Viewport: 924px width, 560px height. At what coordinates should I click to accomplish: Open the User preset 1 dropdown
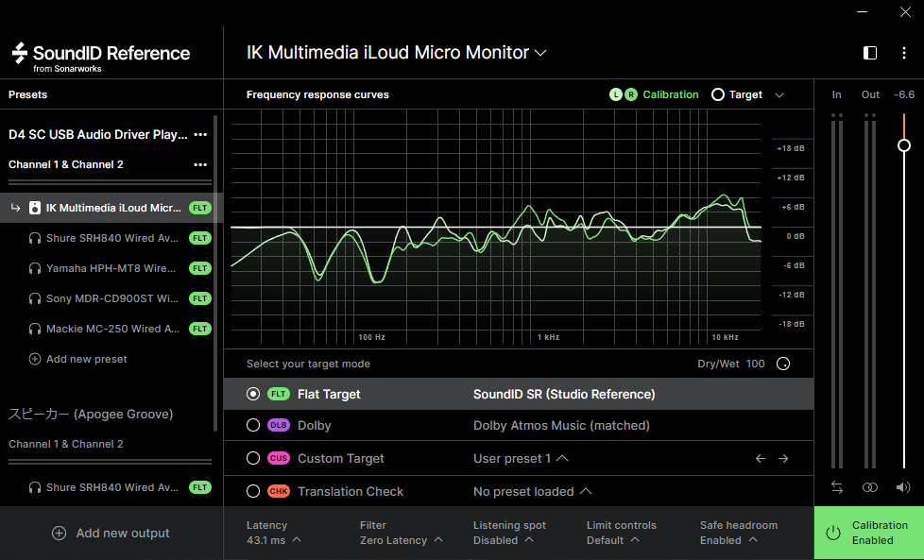(521, 458)
